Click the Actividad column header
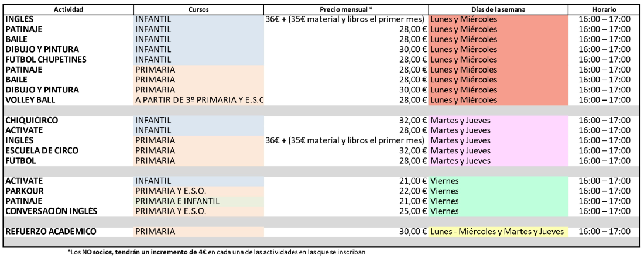644x258 pixels. tap(68, 10)
